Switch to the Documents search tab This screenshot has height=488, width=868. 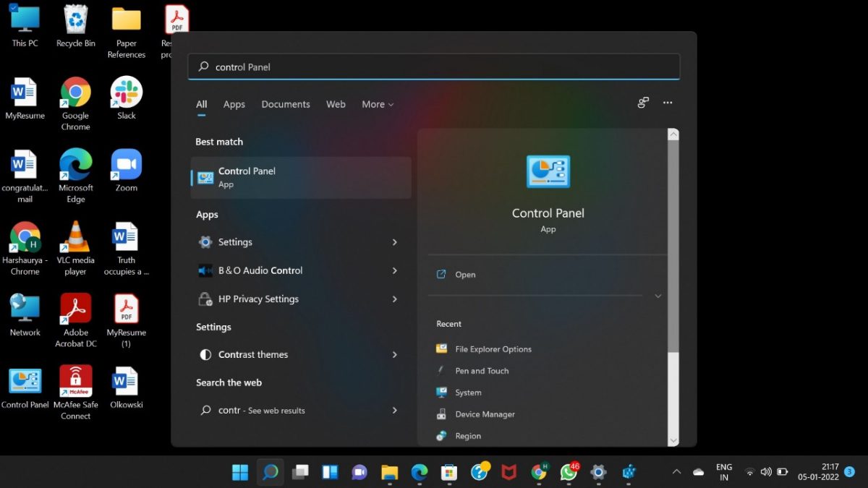click(286, 104)
